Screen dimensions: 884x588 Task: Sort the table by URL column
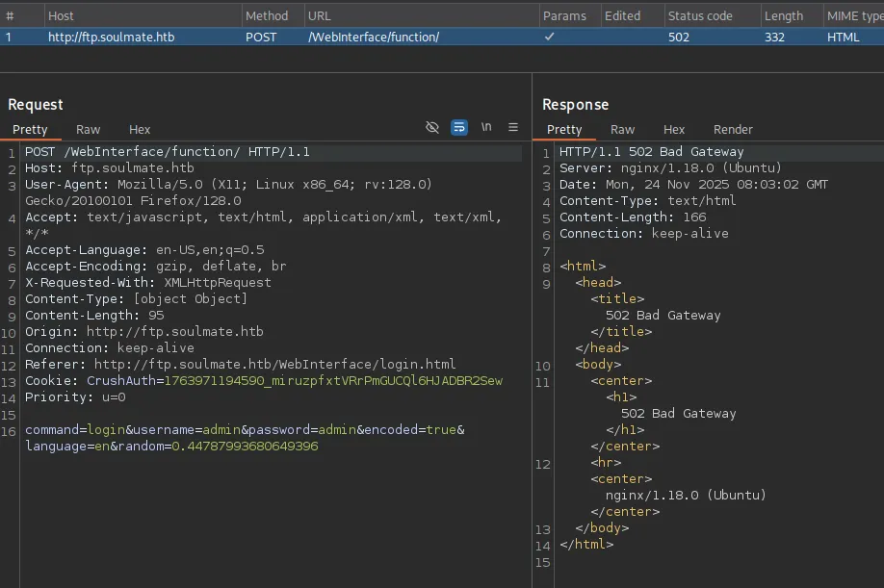click(319, 15)
